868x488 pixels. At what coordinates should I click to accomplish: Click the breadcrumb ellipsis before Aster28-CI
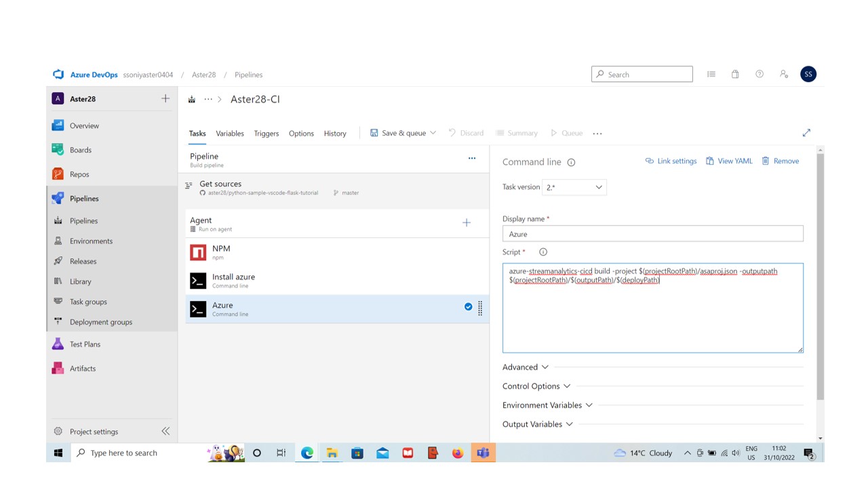[x=208, y=100]
